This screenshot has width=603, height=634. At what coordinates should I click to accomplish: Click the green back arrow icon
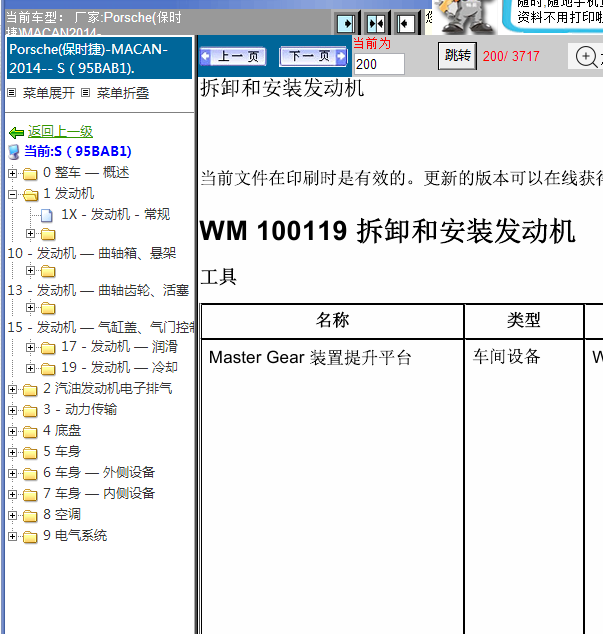pos(16,132)
